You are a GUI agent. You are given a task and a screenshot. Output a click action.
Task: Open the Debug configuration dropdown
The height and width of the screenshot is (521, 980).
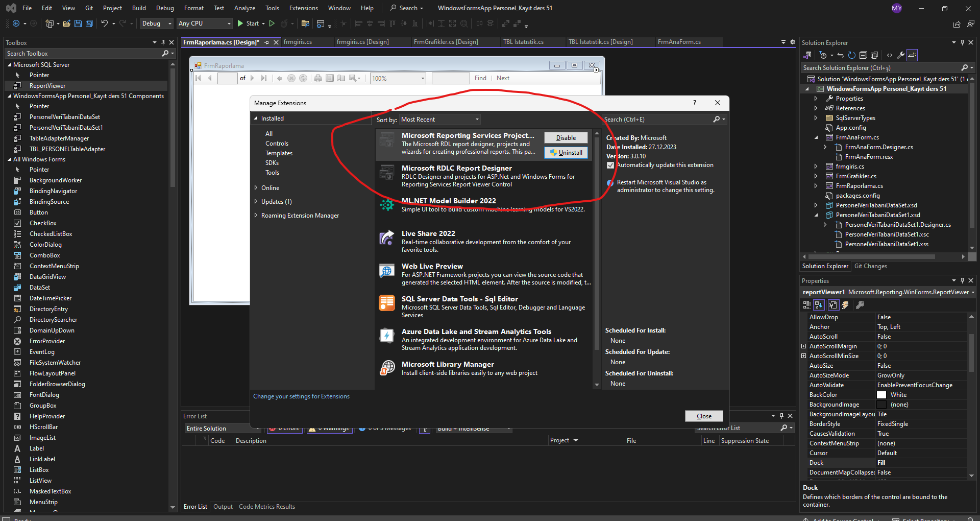coord(157,23)
